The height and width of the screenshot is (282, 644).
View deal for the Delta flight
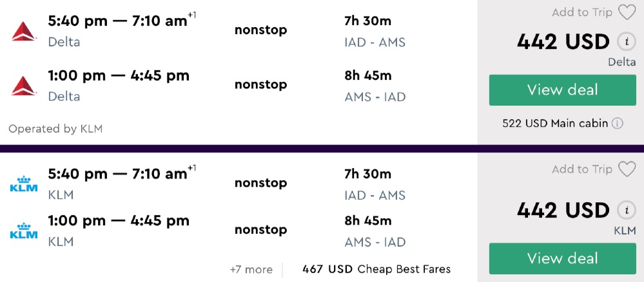(x=562, y=90)
